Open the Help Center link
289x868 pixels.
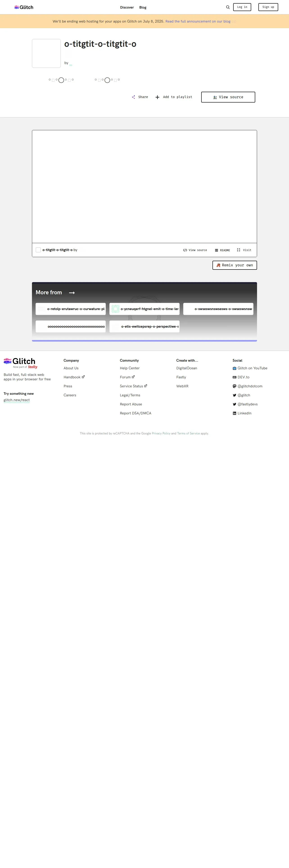[130, 368]
